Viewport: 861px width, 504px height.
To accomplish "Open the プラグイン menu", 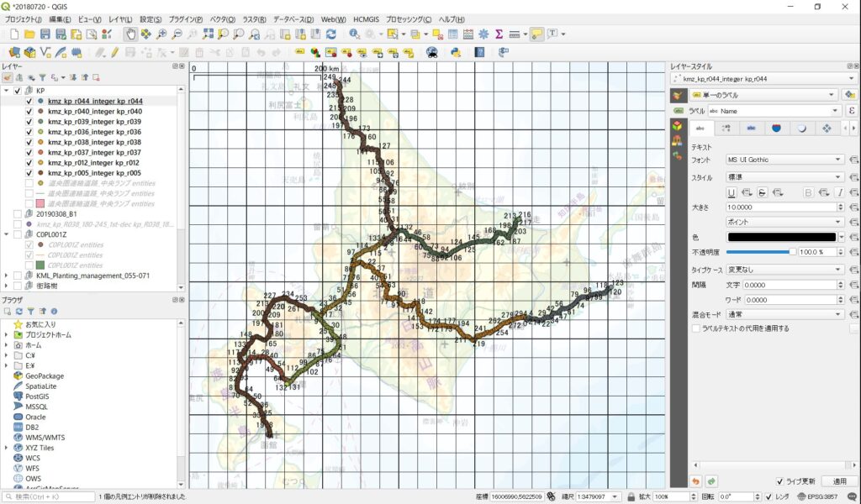I will 185,19.
